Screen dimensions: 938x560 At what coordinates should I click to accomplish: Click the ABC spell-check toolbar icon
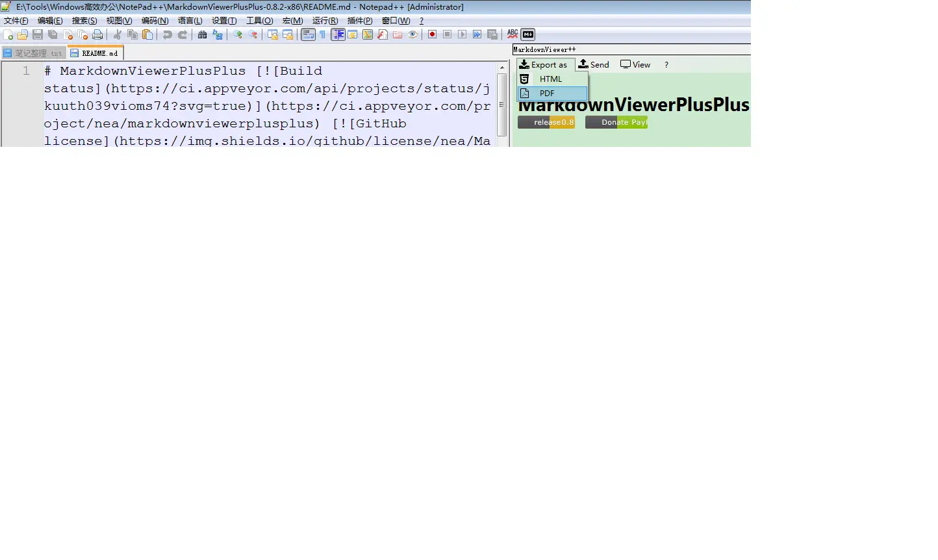coord(513,34)
